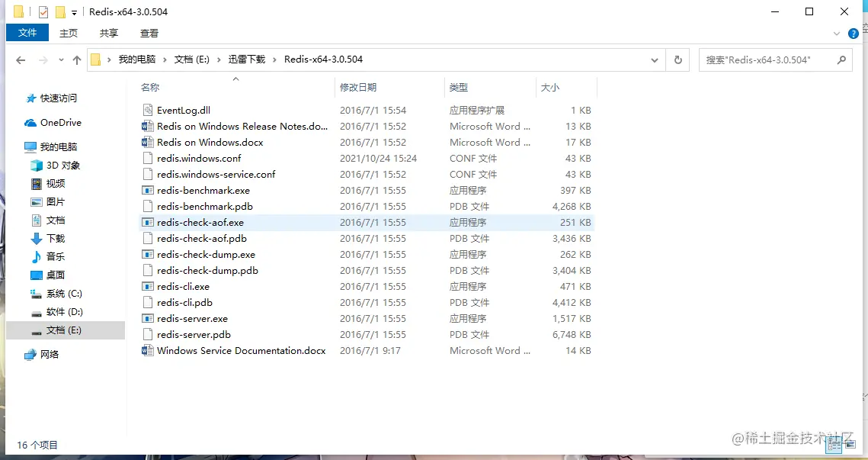The image size is (868, 460).
Task: Open 网络 in the navigation pane
Action: click(42, 355)
